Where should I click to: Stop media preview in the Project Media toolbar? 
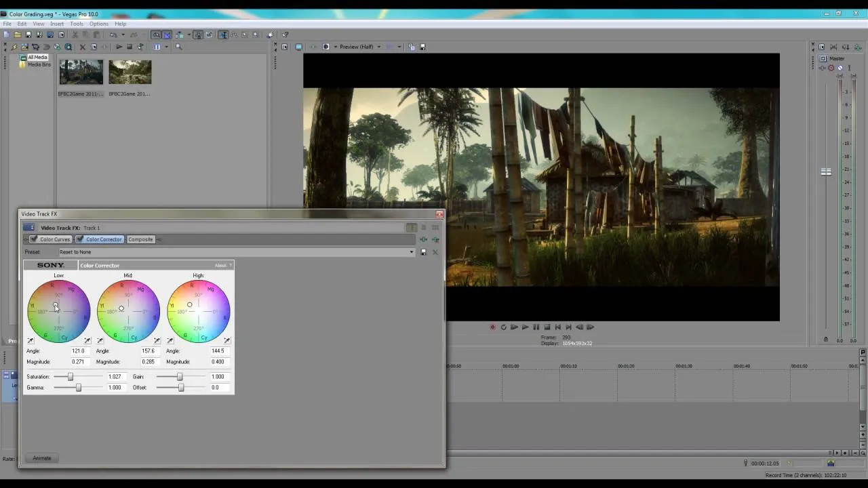[x=130, y=47]
